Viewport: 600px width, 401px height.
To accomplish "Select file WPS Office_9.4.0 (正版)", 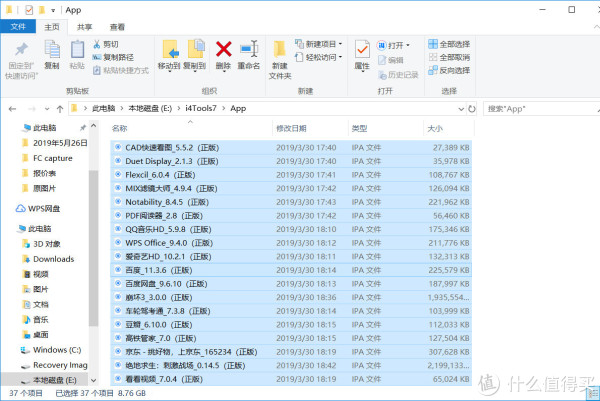I will coord(291,243).
